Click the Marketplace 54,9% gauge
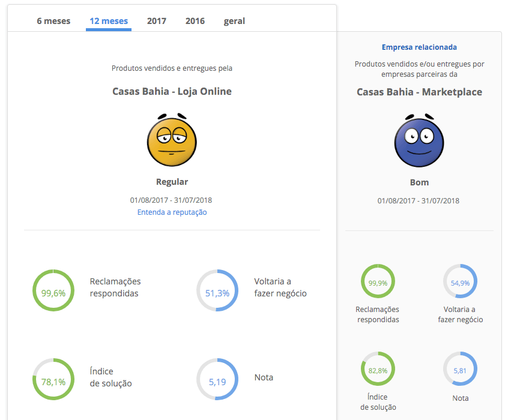 (460, 281)
